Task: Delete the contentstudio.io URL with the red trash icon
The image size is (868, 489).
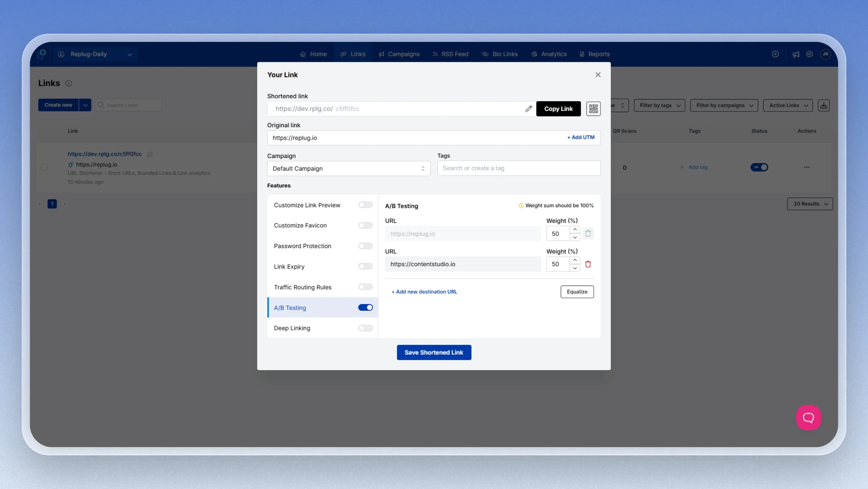Action: point(588,264)
